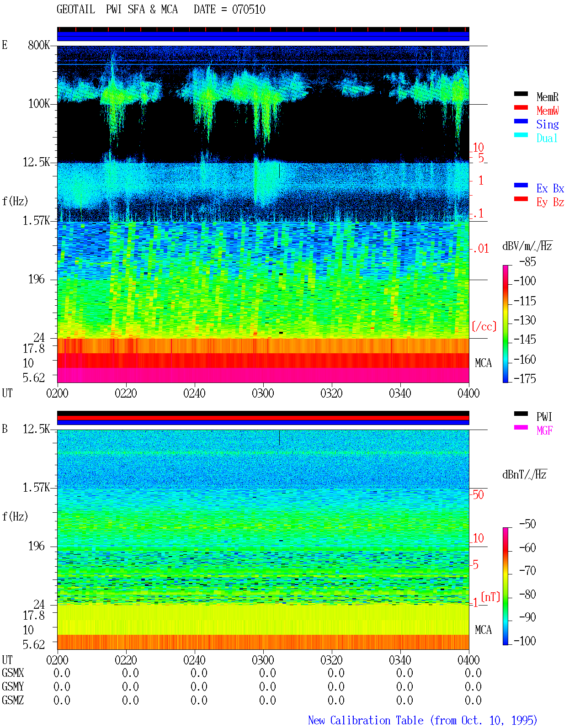Image resolution: width=585 pixels, height=728 pixels.
Task: Click the B panel '0340' time tick label
Action: 400,660
